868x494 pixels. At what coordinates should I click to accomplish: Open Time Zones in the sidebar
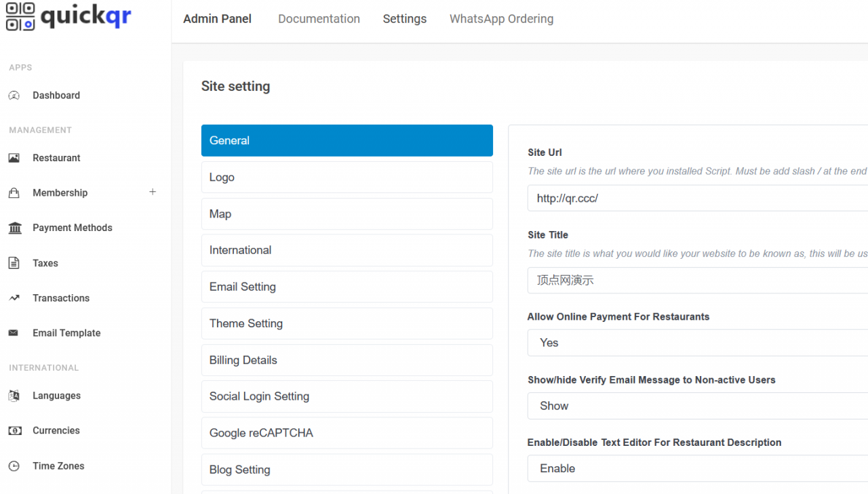point(58,466)
